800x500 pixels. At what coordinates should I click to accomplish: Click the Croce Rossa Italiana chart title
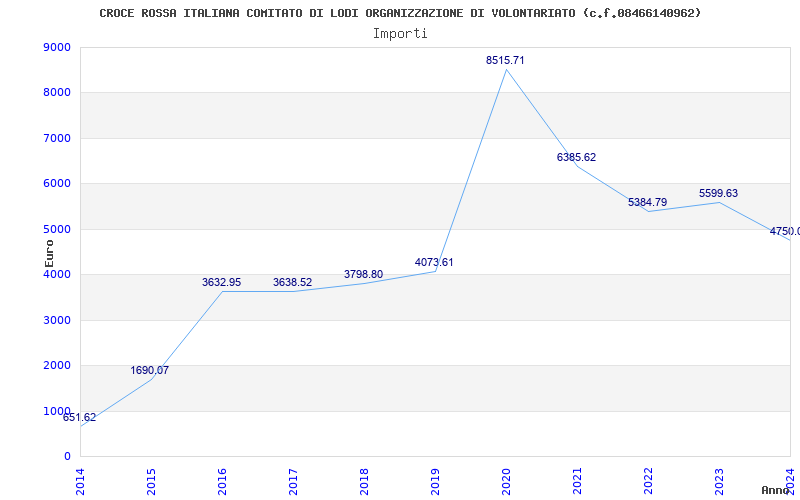coord(400,13)
